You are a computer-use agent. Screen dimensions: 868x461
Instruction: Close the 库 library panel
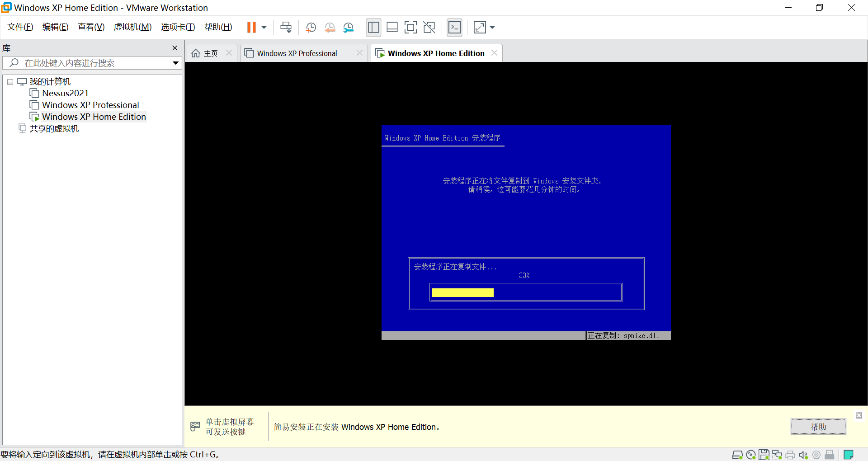tap(175, 48)
